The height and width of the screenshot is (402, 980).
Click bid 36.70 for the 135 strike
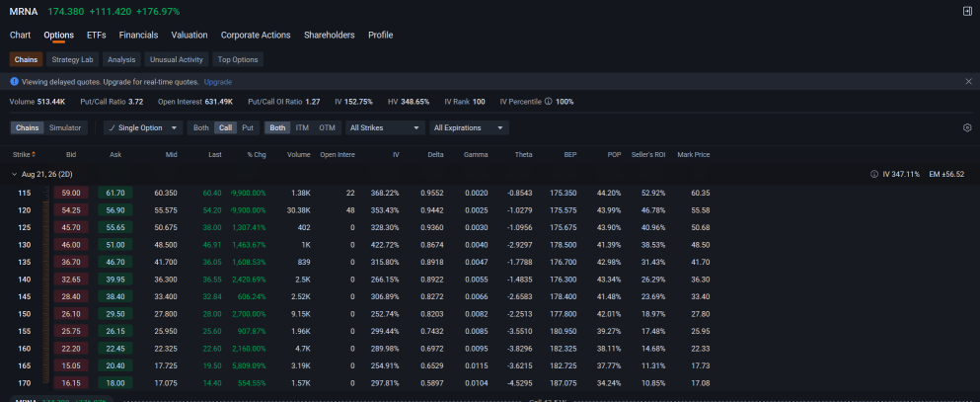coord(71,262)
